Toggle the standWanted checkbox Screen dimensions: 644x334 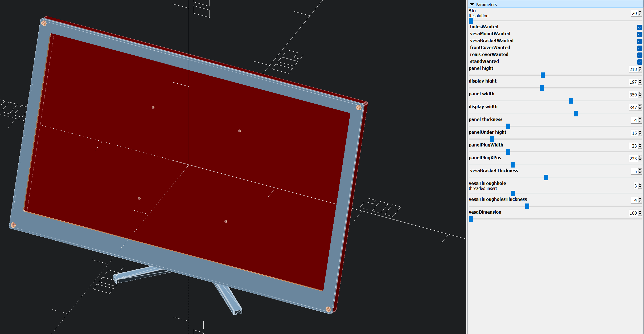coord(639,62)
